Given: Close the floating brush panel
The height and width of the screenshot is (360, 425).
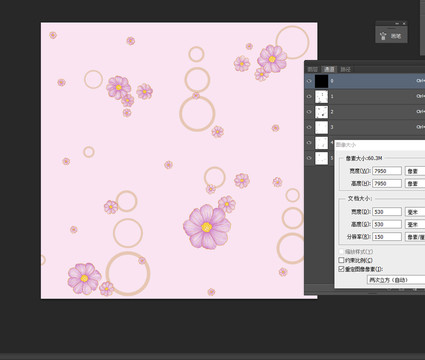Looking at the screenshot, I should (x=404, y=24).
